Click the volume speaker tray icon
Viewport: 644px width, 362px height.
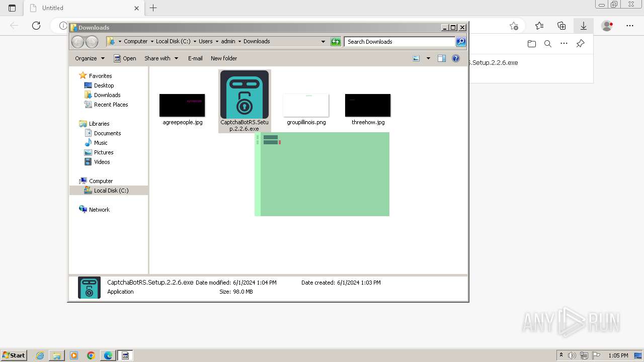(573, 355)
